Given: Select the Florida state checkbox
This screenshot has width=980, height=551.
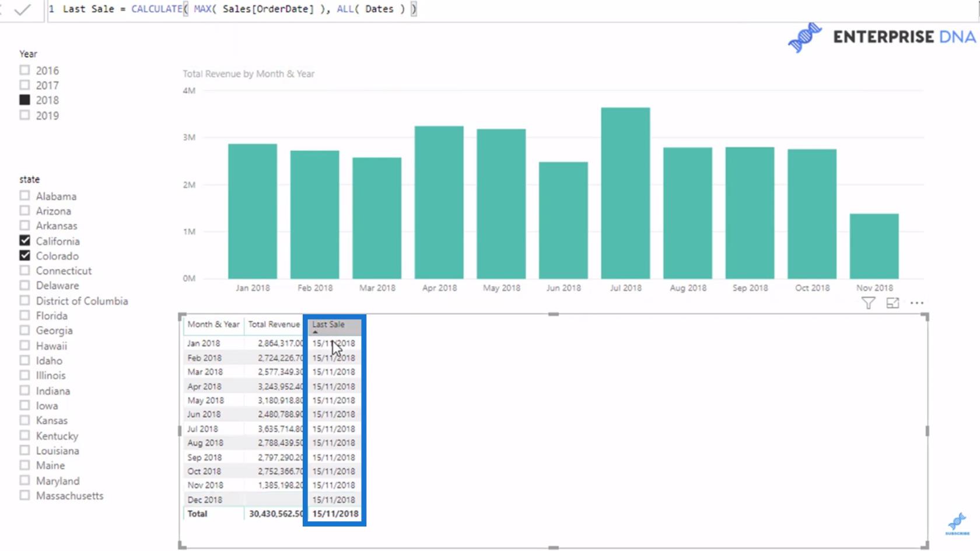Looking at the screenshot, I should pos(24,315).
